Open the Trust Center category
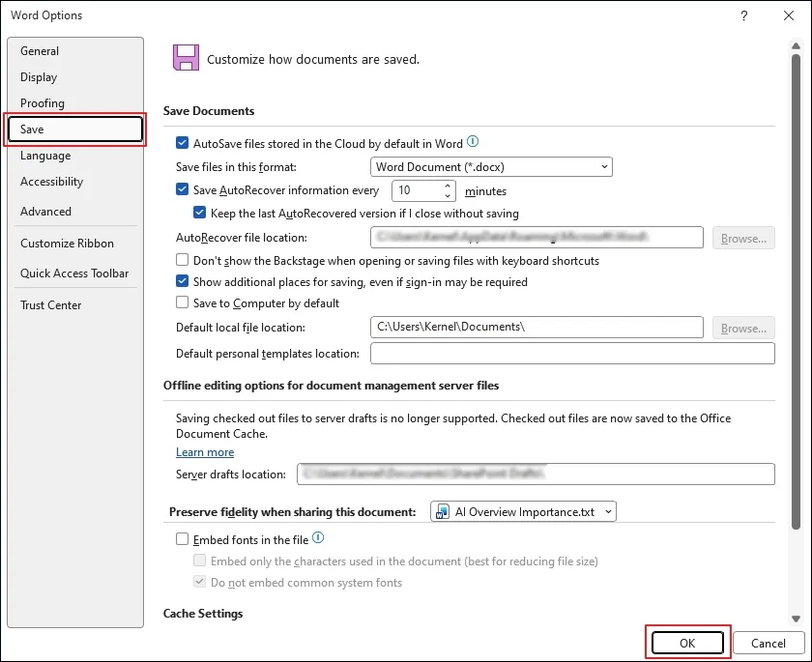The width and height of the screenshot is (812, 662). [50, 304]
